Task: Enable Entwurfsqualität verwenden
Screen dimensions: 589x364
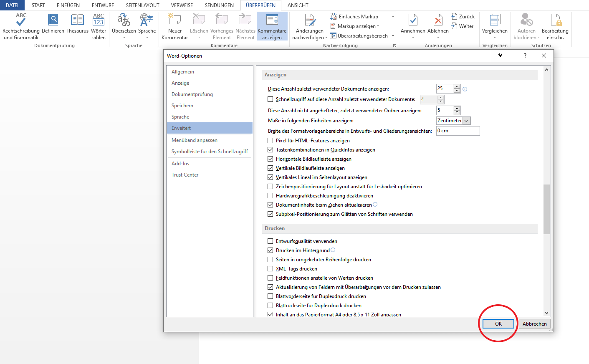Action: [270, 241]
